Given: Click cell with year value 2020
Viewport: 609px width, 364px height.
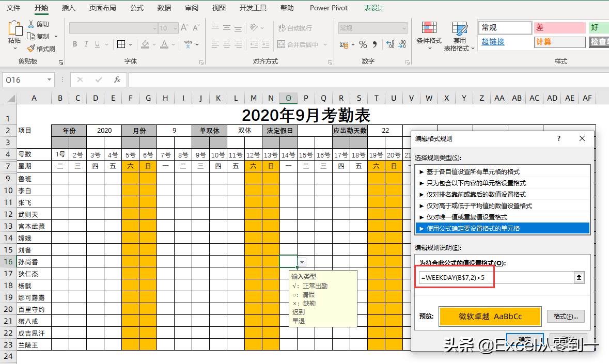Looking at the screenshot, I should 104,131.
